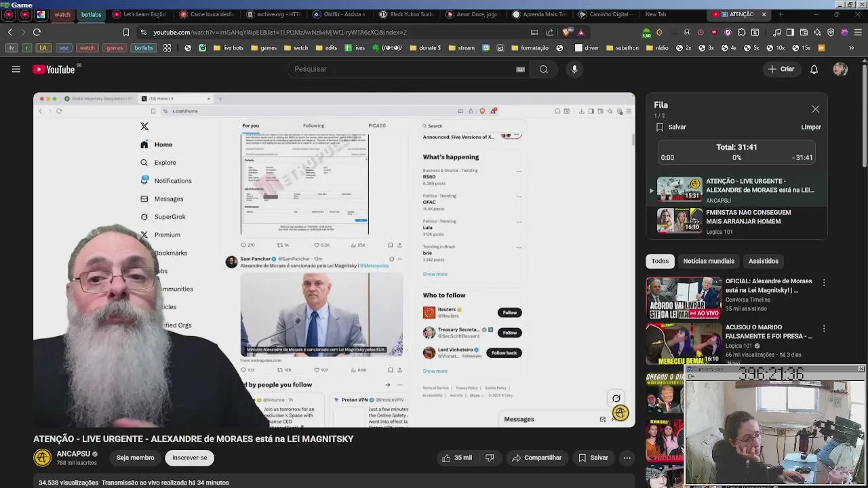868x488 pixels.
Task: Open the on-screen keyboard icon in search box
Action: click(x=520, y=69)
